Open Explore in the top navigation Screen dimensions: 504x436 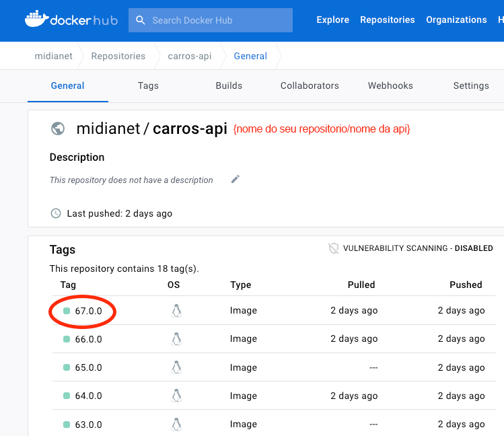tap(333, 20)
